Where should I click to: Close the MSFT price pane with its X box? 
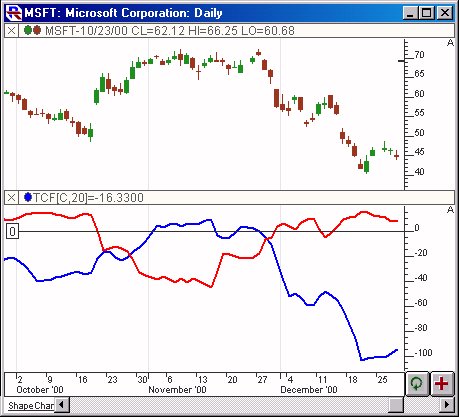(11, 31)
